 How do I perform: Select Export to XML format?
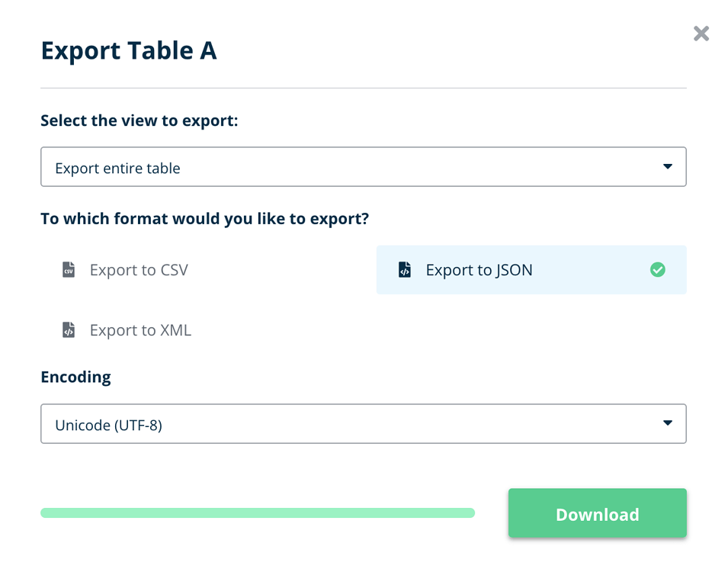pyautogui.click(x=208, y=330)
